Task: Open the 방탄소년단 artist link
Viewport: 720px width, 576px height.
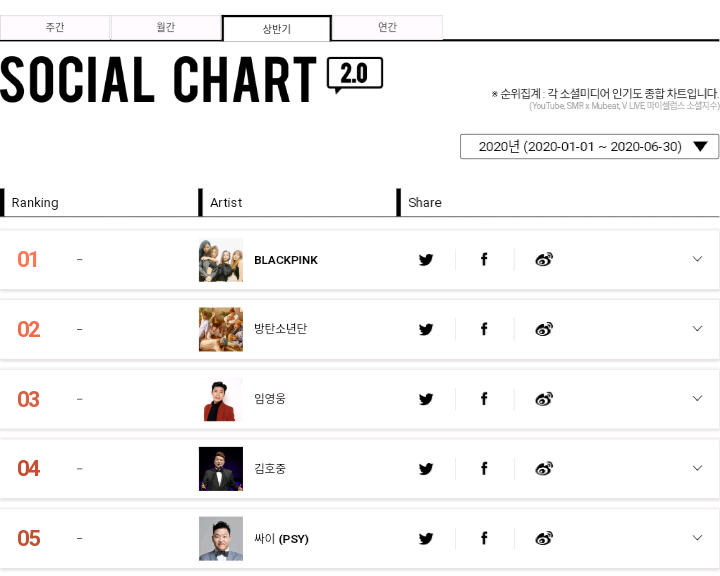Action: [280, 329]
